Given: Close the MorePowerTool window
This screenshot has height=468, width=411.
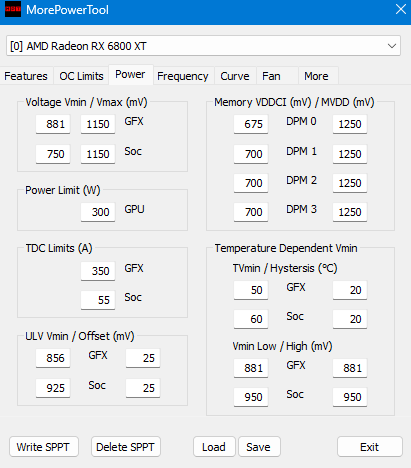Looking at the screenshot, I should (x=401, y=9).
